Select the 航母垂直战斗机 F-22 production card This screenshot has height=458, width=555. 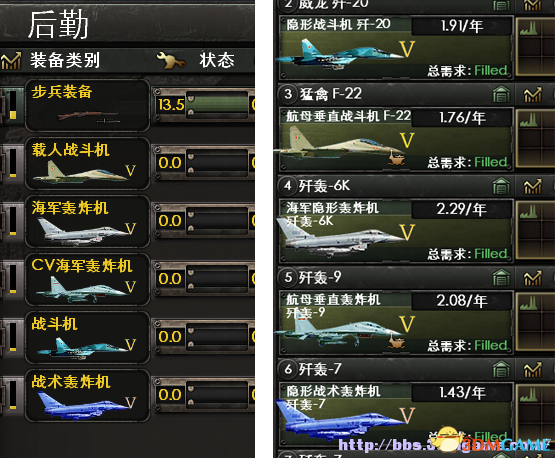[396, 139]
